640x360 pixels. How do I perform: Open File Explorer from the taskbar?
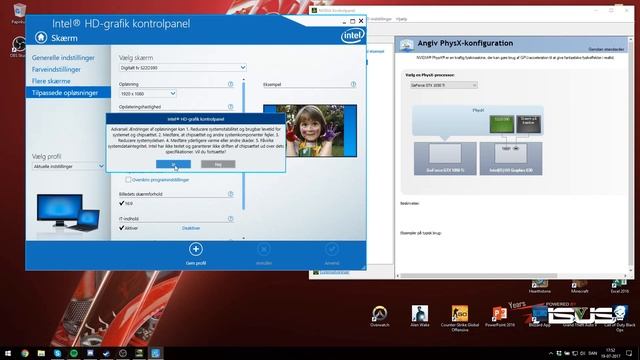[41, 353]
